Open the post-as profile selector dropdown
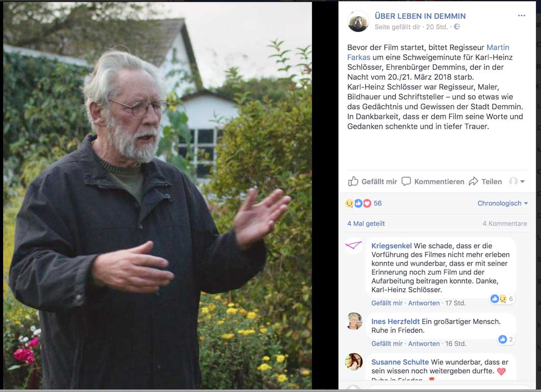The width and height of the screenshot is (541, 392). click(517, 181)
